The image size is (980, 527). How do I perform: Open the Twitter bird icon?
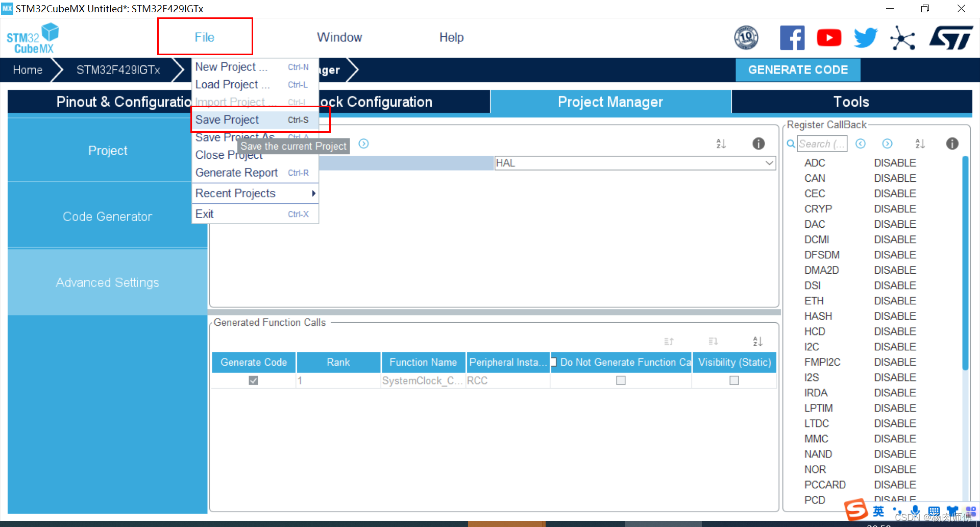[866, 38]
